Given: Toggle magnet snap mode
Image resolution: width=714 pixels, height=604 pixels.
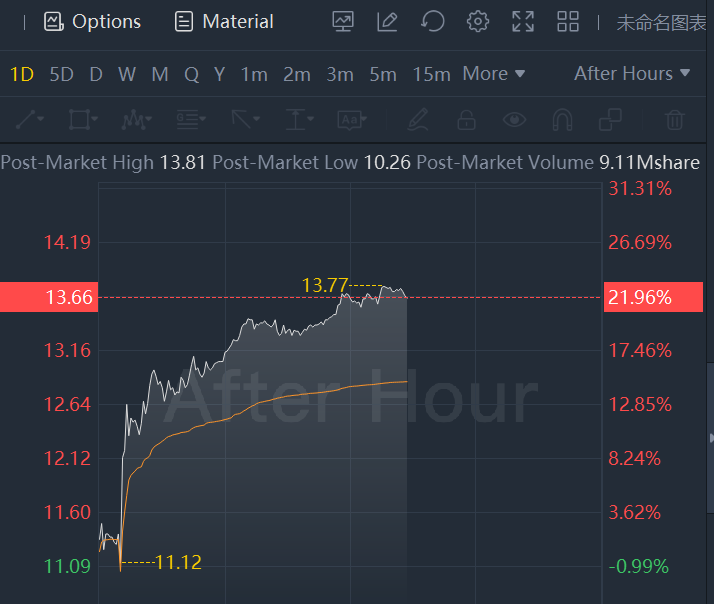Looking at the screenshot, I should point(563,120).
